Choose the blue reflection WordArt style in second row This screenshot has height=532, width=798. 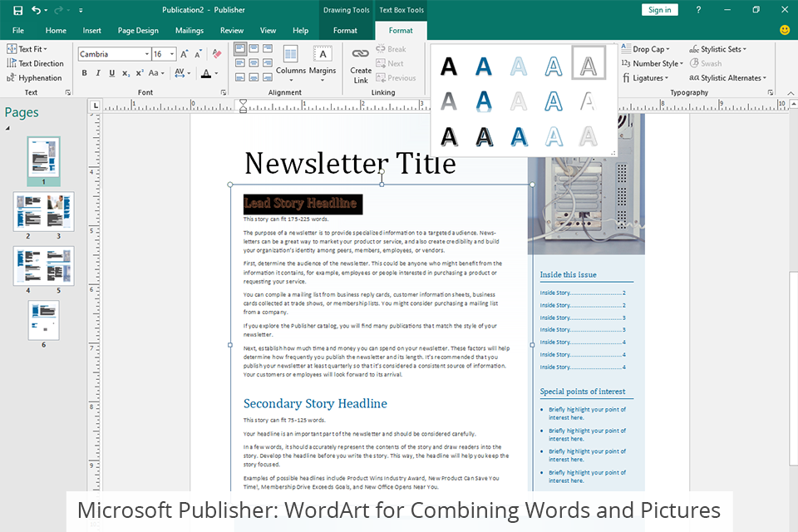484,101
